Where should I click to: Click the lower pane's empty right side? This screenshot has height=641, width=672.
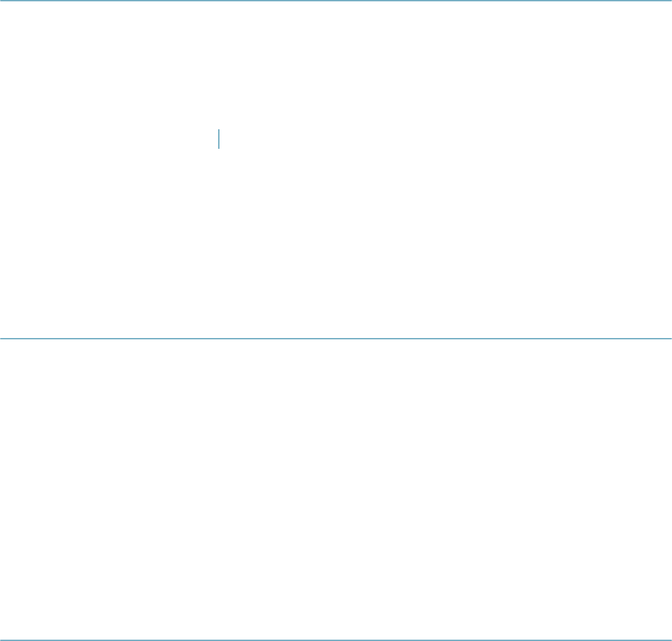tap(504, 490)
